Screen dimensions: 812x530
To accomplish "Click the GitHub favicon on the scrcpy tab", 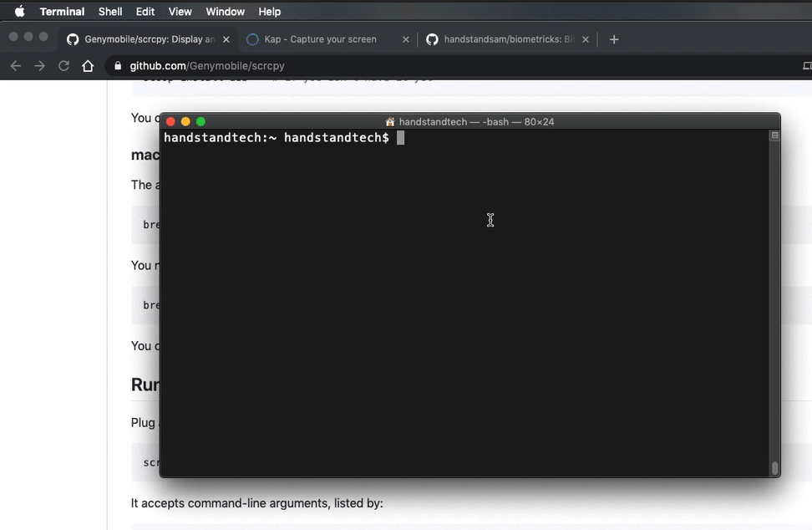I will click(x=73, y=38).
